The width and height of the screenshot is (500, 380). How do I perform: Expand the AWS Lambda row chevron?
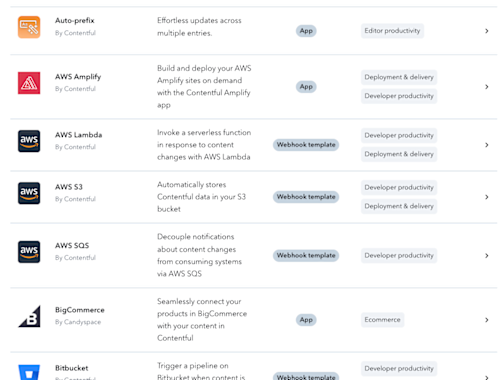[x=487, y=145]
